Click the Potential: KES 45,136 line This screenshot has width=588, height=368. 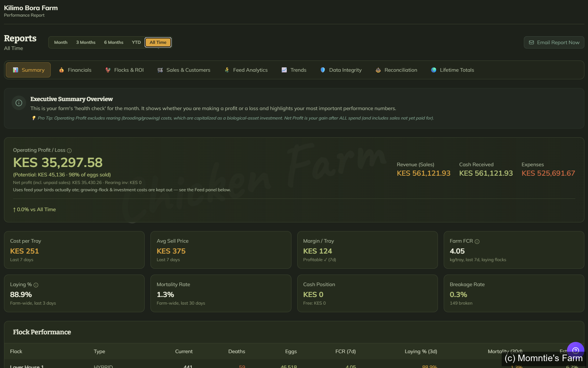[x=62, y=175]
